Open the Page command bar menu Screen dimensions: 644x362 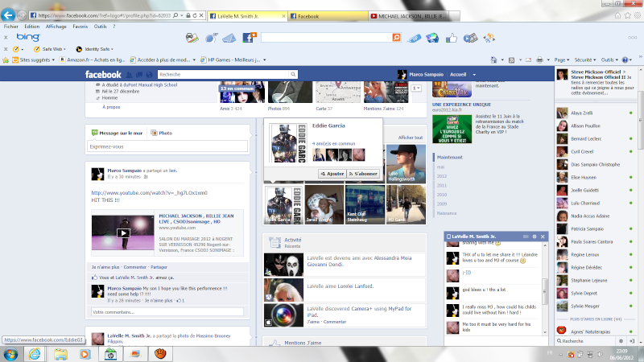[561, 60]
